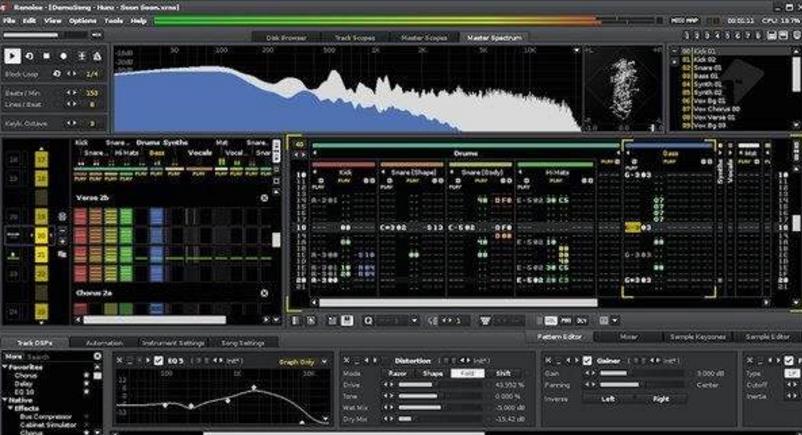
Task: Open the Tools menu
Action: (x=113, y=20)
